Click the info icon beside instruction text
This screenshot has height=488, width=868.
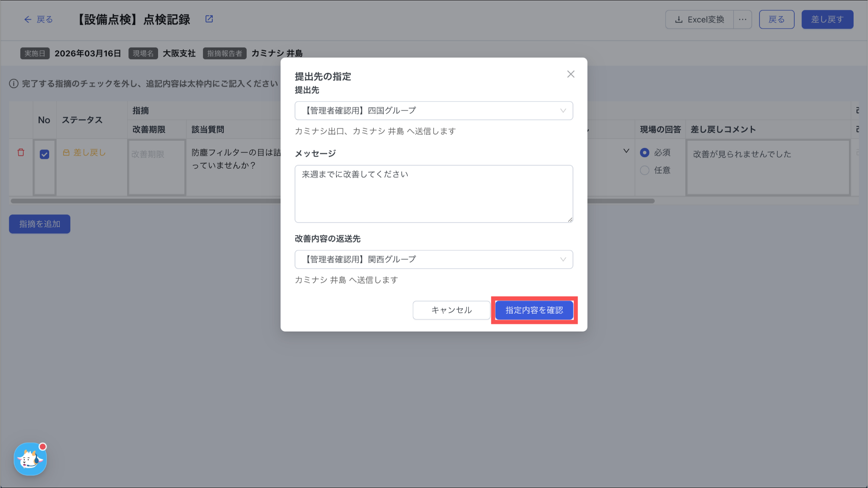point(14,84)
